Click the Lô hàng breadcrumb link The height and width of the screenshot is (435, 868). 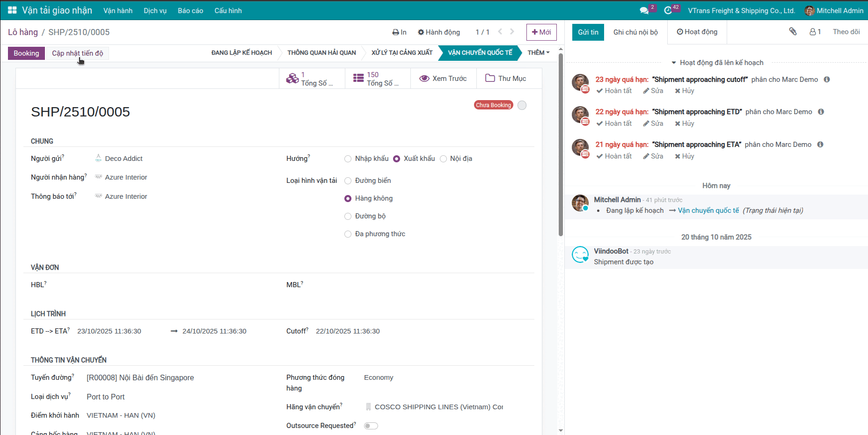point(23,32)
